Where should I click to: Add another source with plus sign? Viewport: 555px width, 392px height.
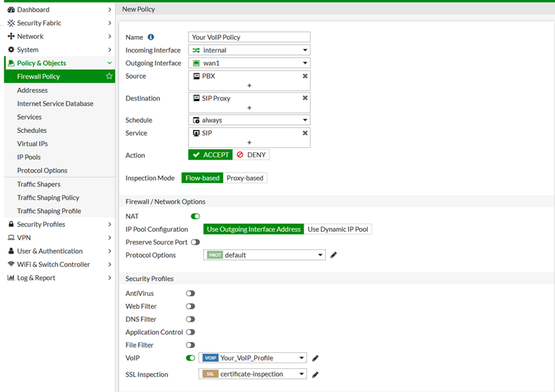[x=249, y=86]
